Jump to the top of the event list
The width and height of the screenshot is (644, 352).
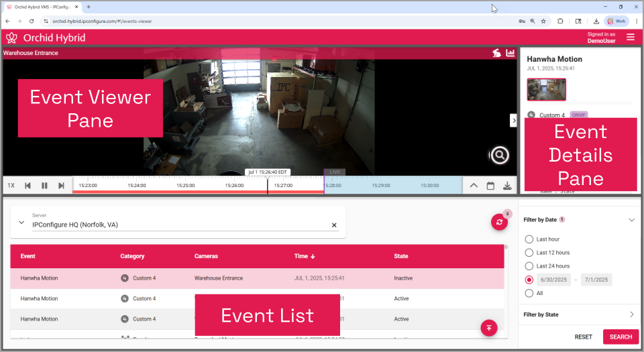(x=489, y=328)
